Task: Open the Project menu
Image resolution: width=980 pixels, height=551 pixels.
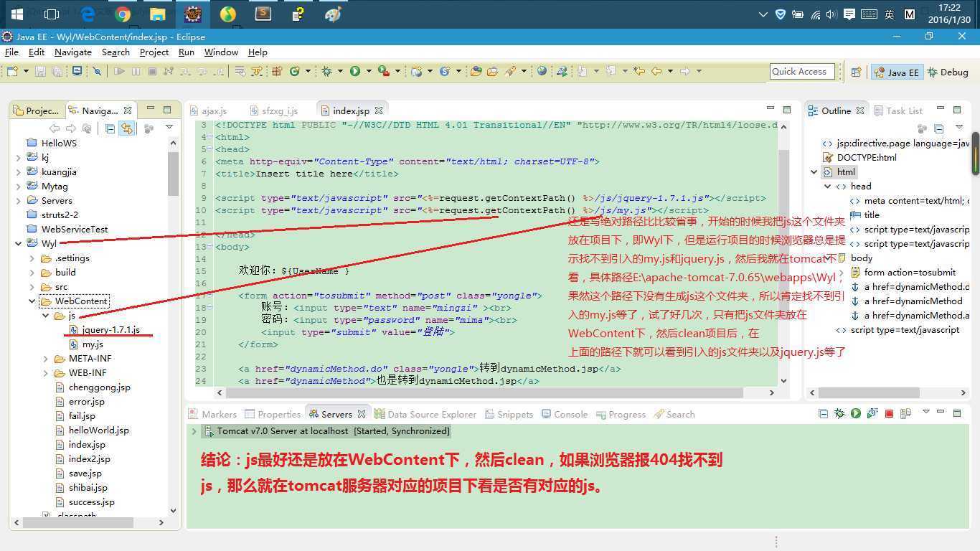Action: tap(154, 52)
